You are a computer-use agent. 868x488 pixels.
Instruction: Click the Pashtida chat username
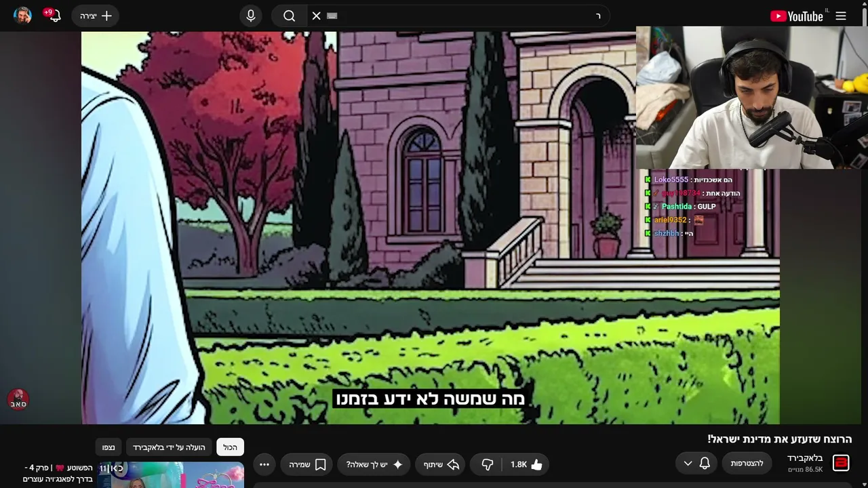pyautogui.click(x=677, y=207)
